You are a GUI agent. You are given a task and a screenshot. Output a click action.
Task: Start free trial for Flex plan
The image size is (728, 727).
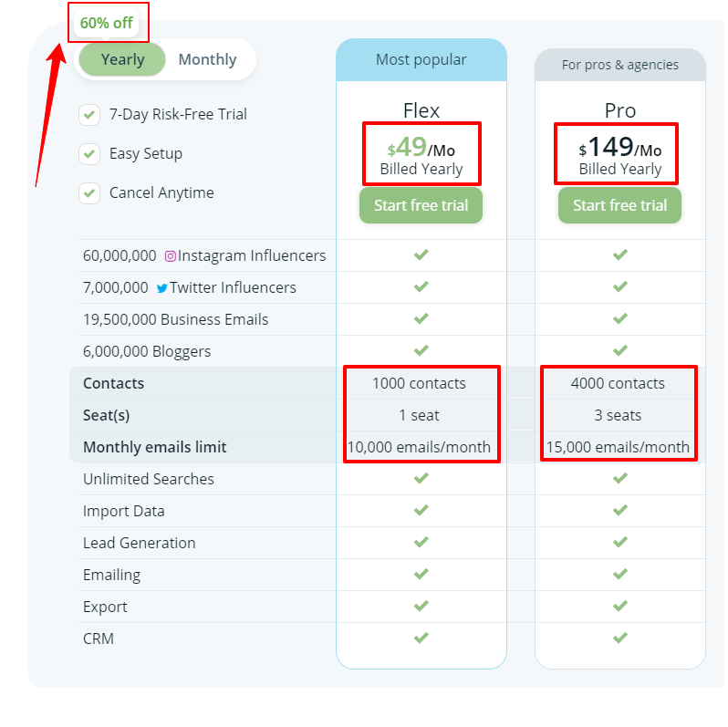tap(421, 205)
